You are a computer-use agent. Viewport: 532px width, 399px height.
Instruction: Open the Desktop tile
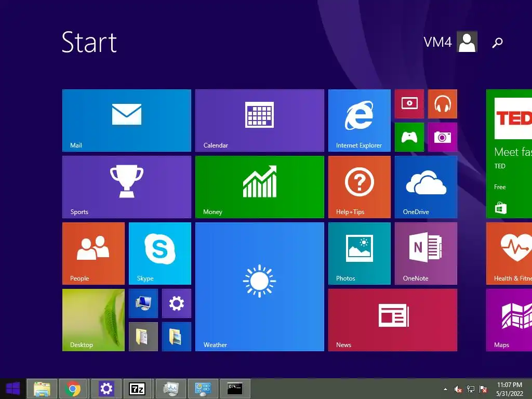point(94,320)
